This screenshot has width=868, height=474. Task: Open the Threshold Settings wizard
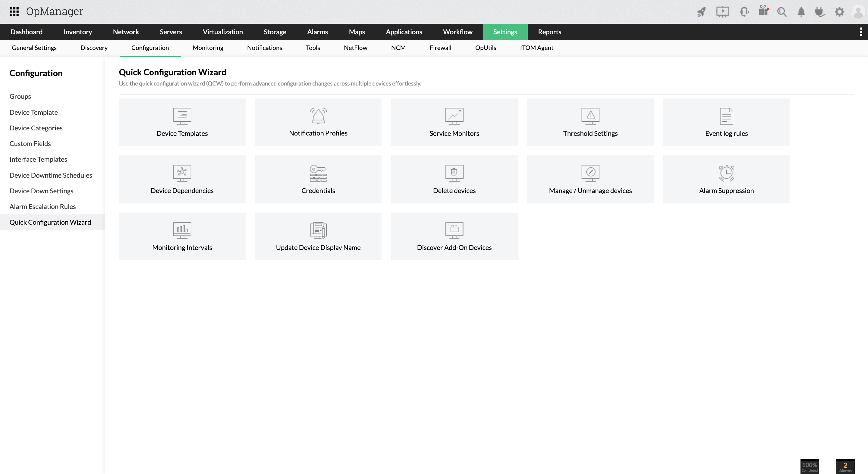tap(590, 121)
